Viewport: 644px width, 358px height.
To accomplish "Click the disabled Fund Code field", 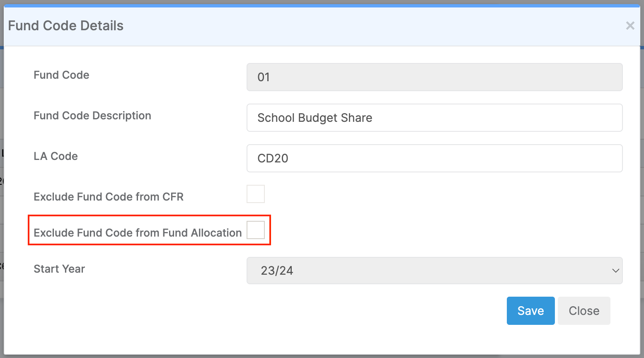I will [434, 77].
